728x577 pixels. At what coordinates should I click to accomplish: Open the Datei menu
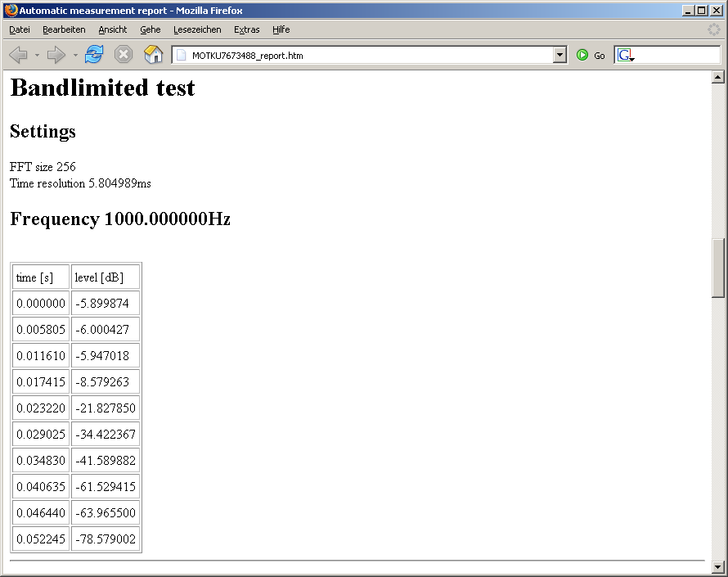[20, 29]
